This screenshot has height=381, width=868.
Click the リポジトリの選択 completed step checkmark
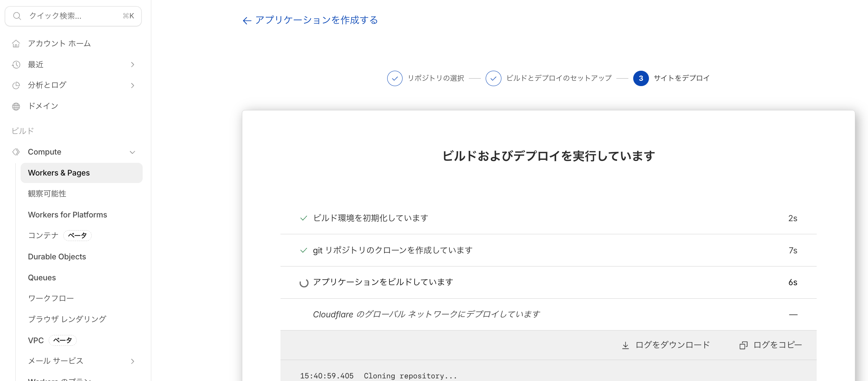click(x=395, y=78)
